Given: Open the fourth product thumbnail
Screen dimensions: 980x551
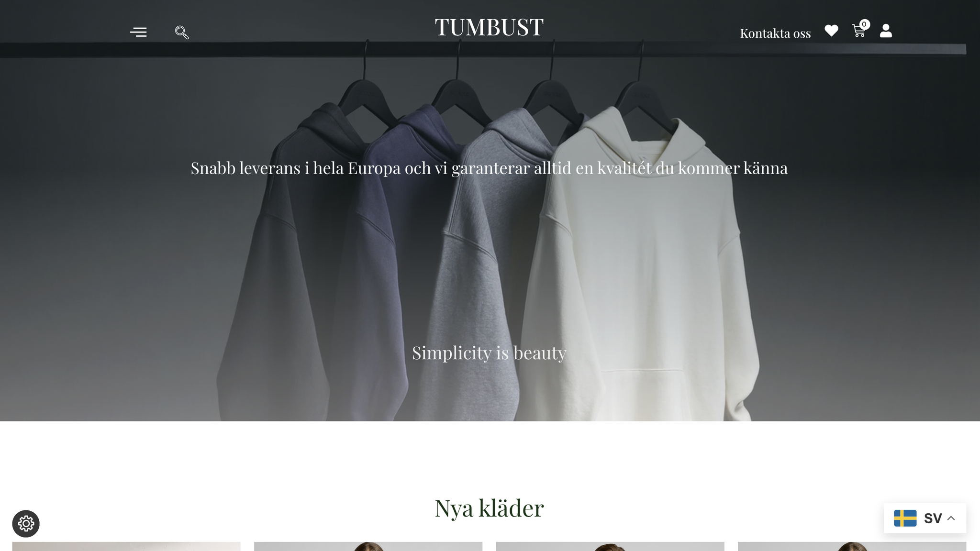Looking at the screenshot, I should (852, 546).
